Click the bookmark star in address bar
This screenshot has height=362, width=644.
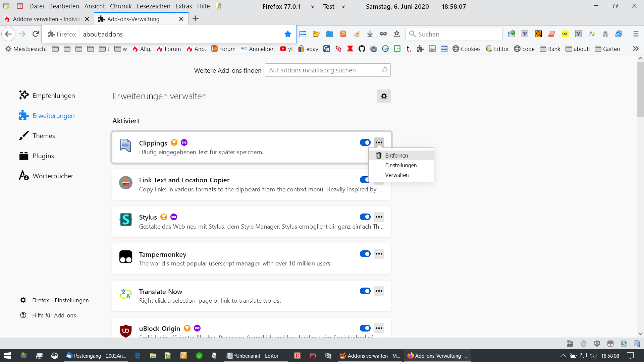[287, 34]
